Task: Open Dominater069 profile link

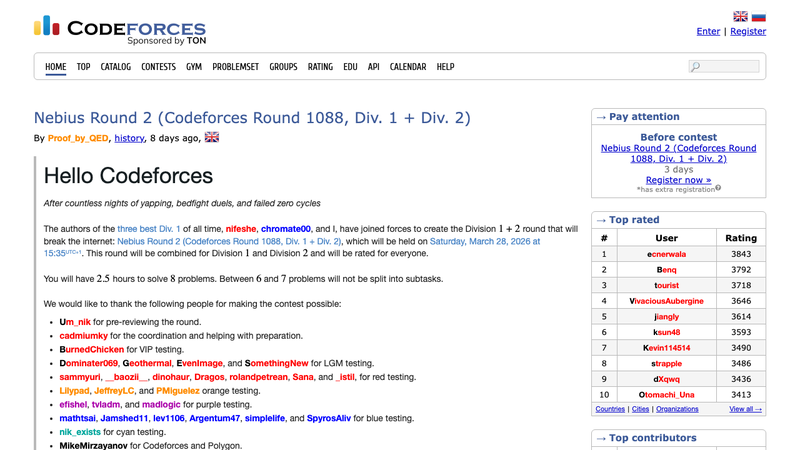Action: click(88, 363)
